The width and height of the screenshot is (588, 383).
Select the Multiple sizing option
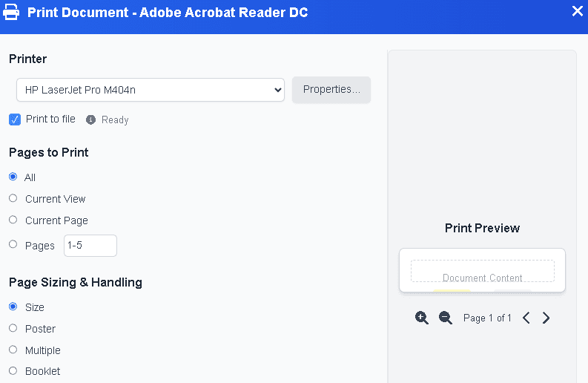[x=13, y=350]
